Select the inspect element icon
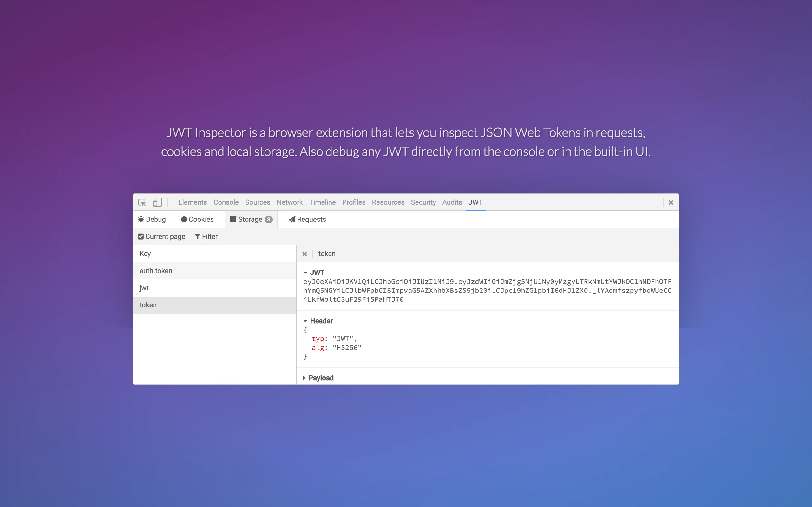Viewport: 812px width, 507px height. coord(142,202)
